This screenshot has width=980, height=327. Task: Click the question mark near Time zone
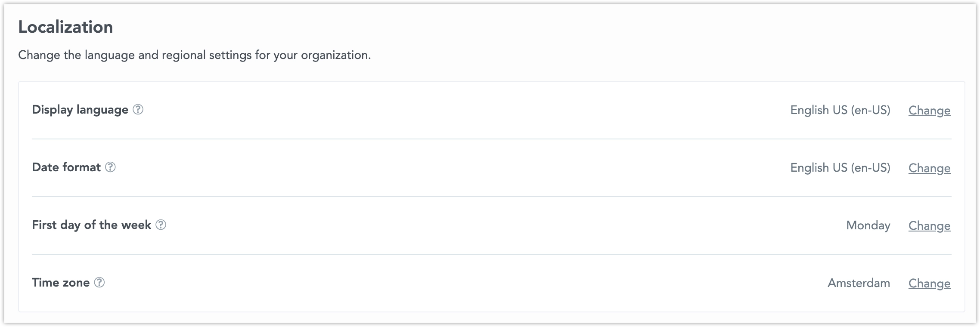click(100, 283)
